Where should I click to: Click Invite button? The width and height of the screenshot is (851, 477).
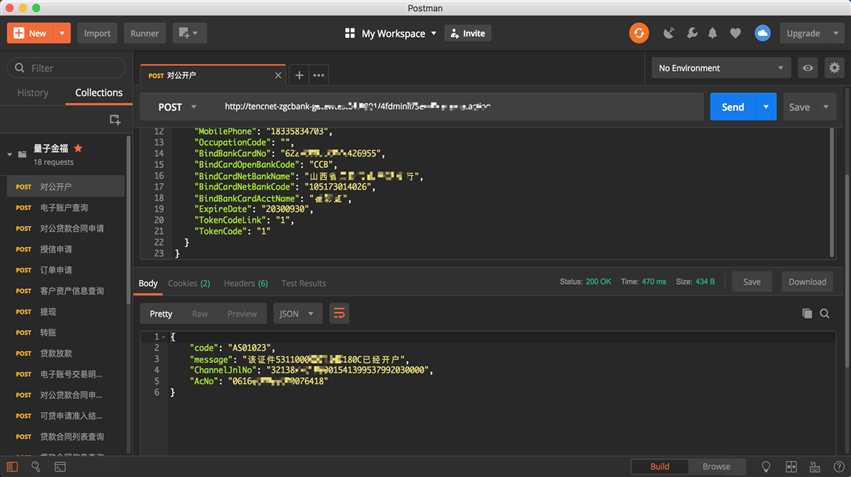pyautogui.click(x=468, y=33)
